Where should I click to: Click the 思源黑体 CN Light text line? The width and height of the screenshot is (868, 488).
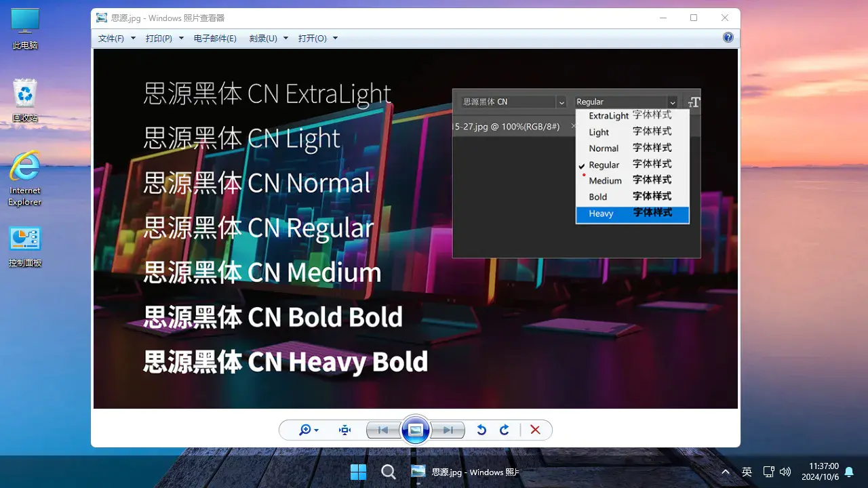[242, 138]
